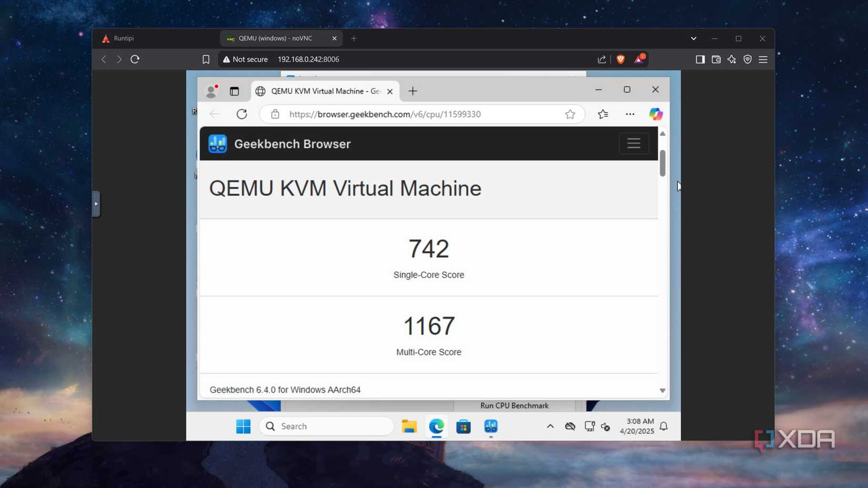
Task: Launch Geekbench from the Windows taskbar
Action: pos(490,426)
